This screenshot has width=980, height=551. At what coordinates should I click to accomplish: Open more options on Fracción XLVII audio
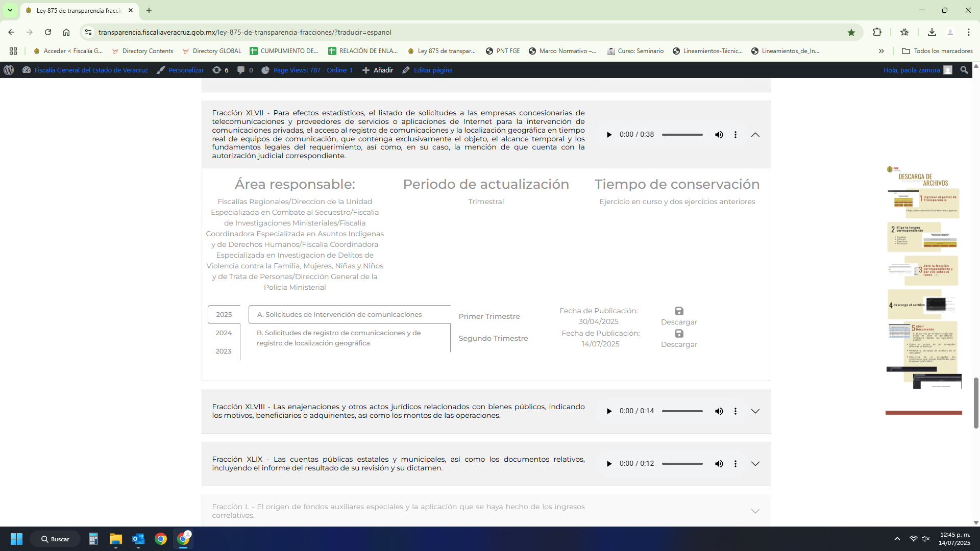(x=735, y=135)
